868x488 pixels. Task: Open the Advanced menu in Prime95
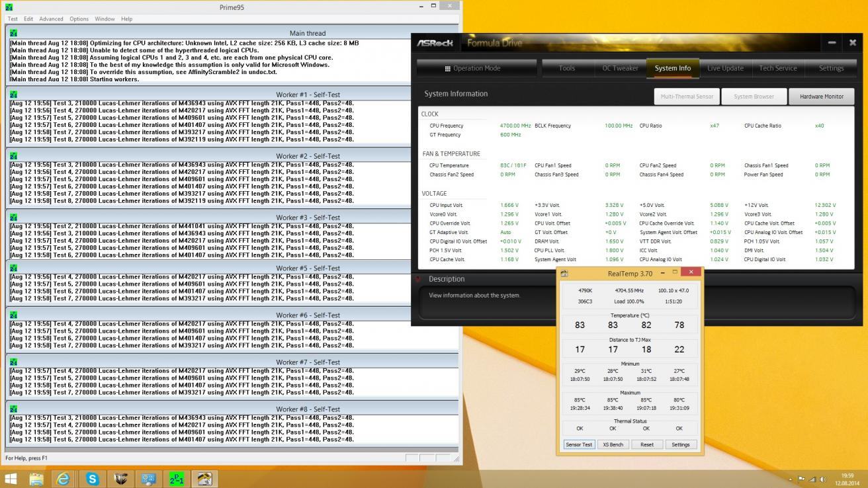(x=51, y=19)
